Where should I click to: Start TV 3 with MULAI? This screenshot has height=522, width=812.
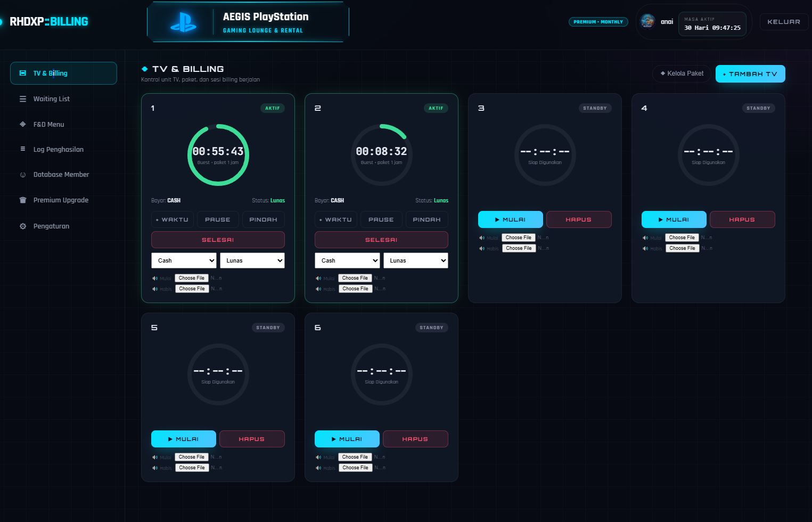pyautogui.click(x=511, y=219)
